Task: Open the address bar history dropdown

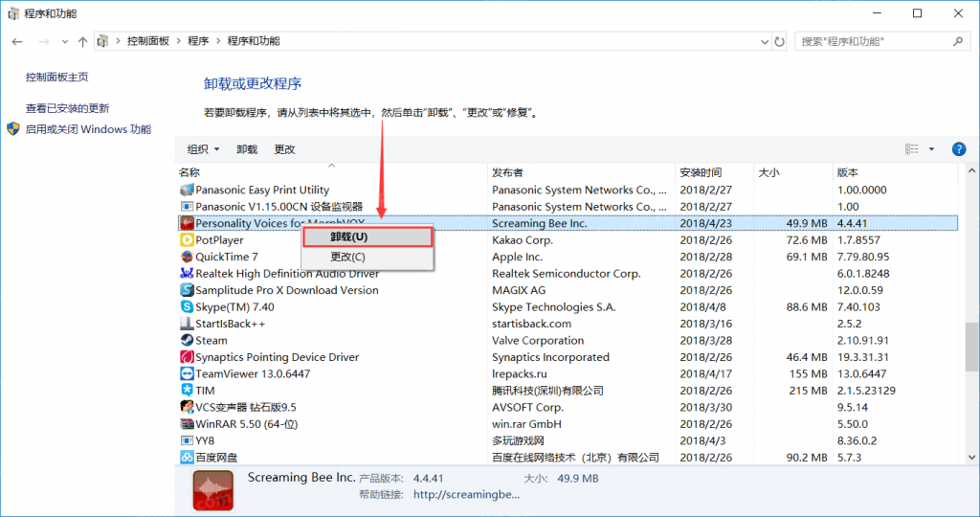Action: (x=765, y=42)
